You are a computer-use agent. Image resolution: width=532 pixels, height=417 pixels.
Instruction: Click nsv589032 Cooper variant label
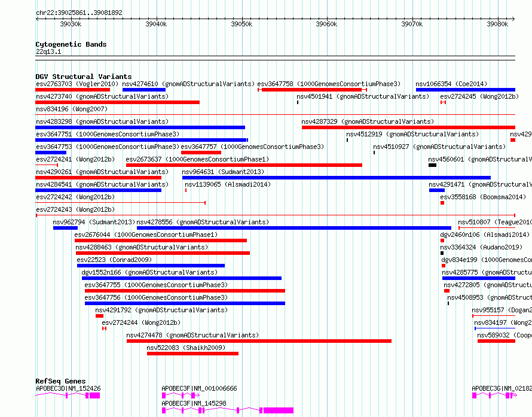[505, 335]
